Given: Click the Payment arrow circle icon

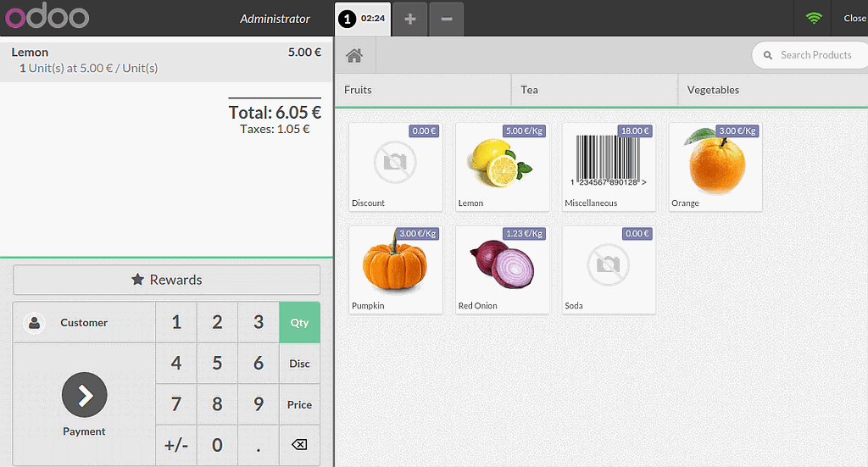Looking at the screenshot, I should click(84, 394).
